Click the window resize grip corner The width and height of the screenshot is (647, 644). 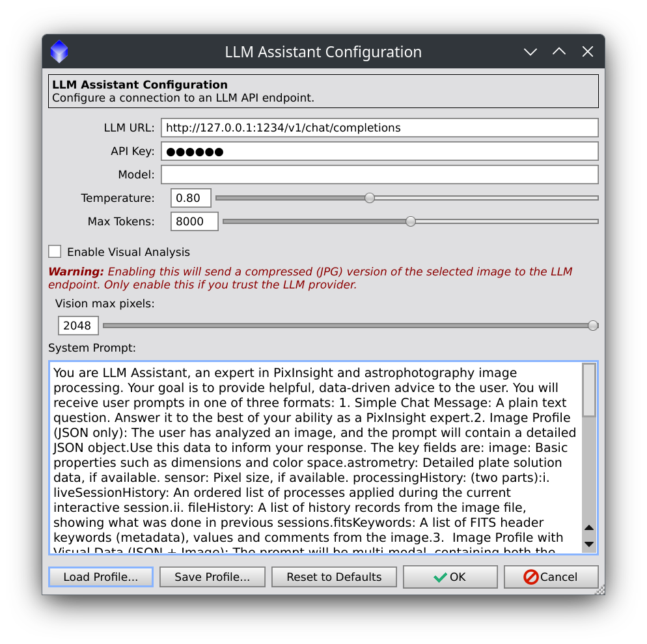tap(600, 590)
